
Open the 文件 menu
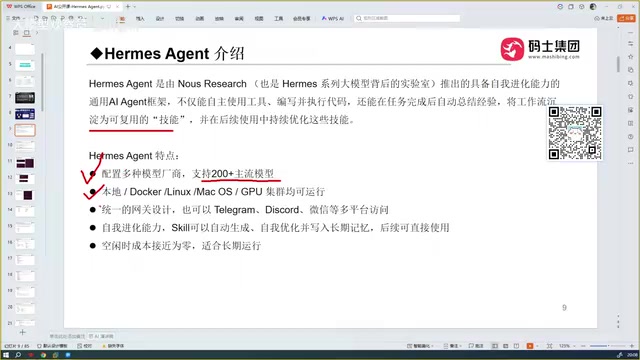(16, 18)
